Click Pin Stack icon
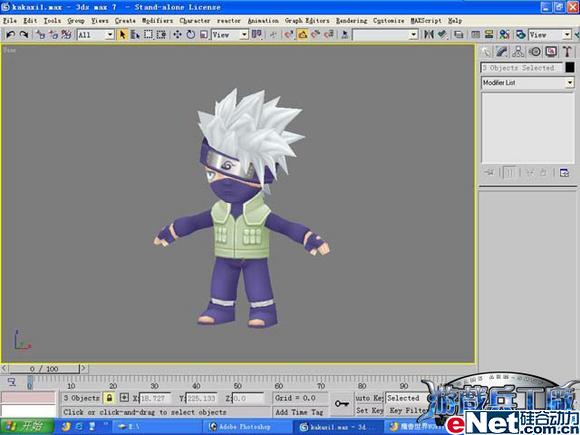 (x=489, y=172)
